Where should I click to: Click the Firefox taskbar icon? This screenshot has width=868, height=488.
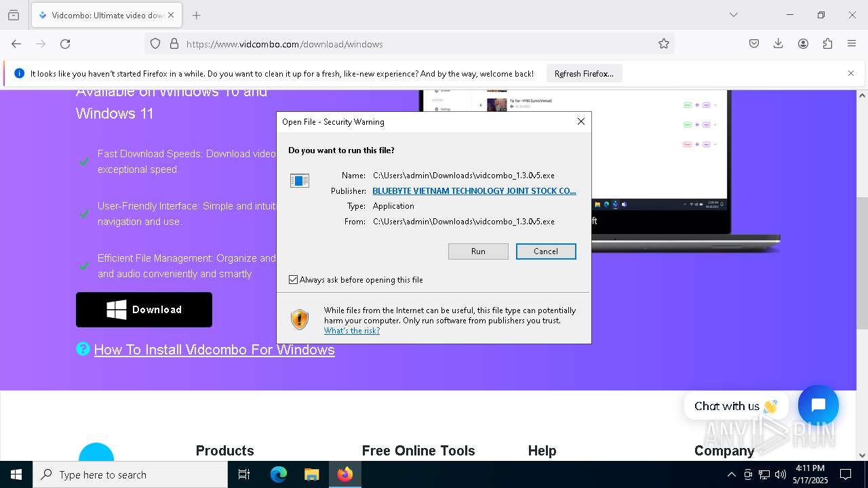click(x=345, y=474)
